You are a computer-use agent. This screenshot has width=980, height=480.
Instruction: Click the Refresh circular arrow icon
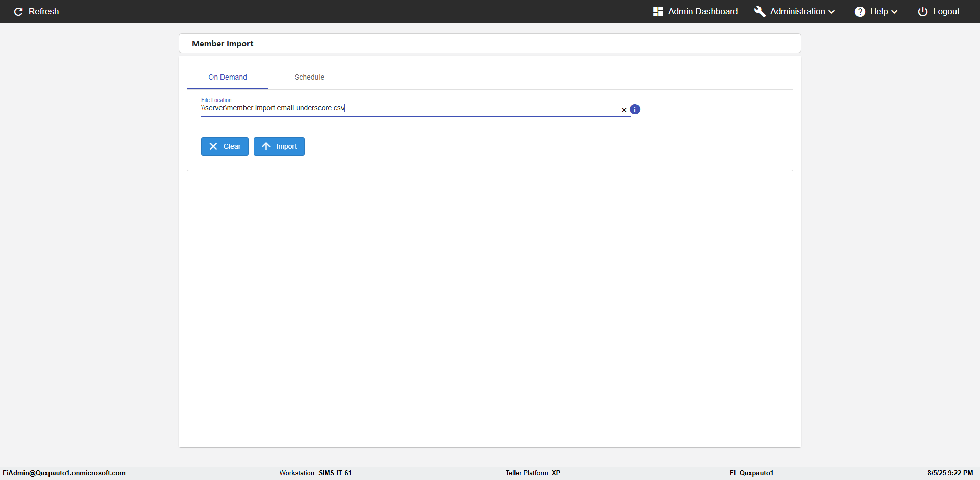18,12
